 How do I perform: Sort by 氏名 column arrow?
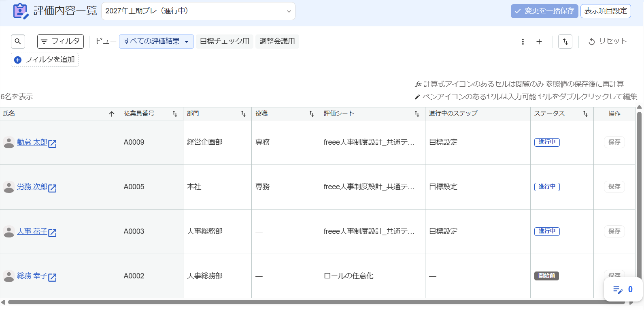pyautogui.click(x=112, y=114)
